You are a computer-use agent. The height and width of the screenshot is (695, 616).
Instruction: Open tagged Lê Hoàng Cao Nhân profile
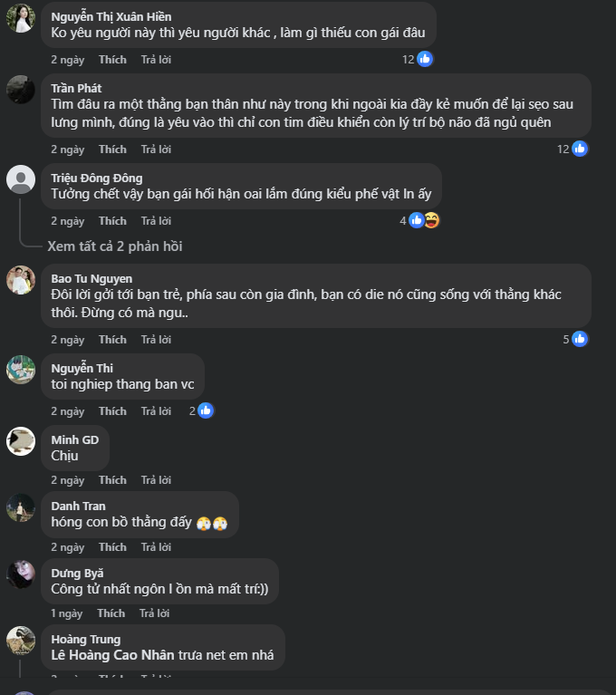(x=111, y=654)
